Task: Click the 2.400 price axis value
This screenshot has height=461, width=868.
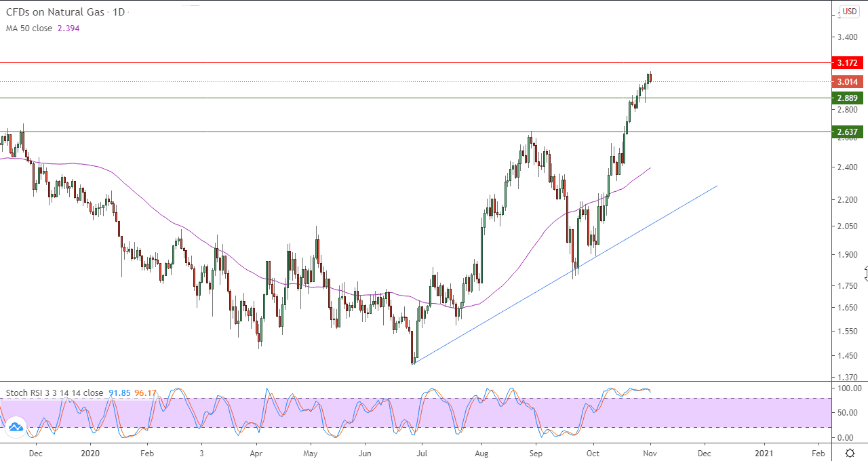Action: coord(848,167)
